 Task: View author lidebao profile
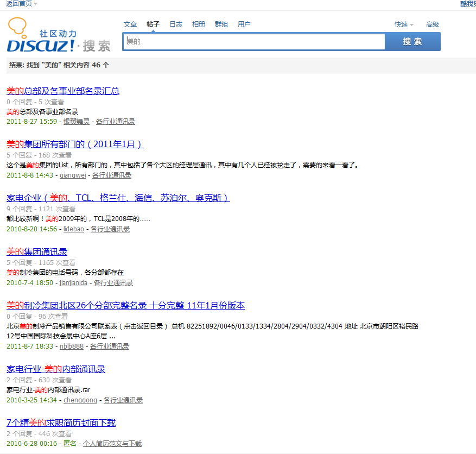(74, 229)
